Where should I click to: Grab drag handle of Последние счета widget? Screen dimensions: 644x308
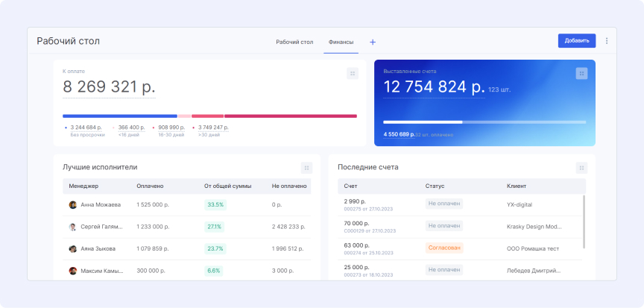pyautogui.click(x=581, y=168)
